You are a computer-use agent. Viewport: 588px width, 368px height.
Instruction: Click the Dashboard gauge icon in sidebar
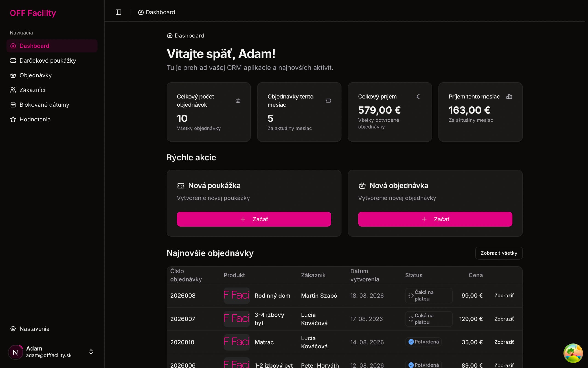pyautogui.click(x=13, y=46)
